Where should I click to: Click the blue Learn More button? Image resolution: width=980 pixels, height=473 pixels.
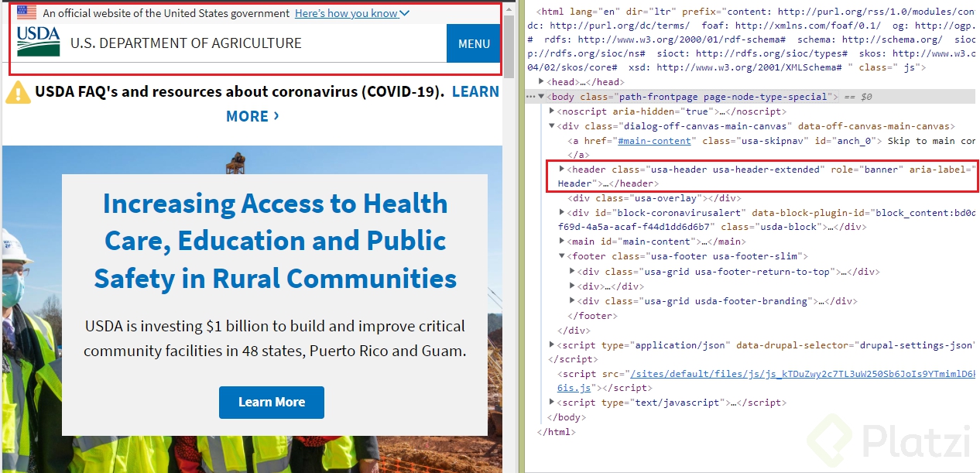pos(272,403)
